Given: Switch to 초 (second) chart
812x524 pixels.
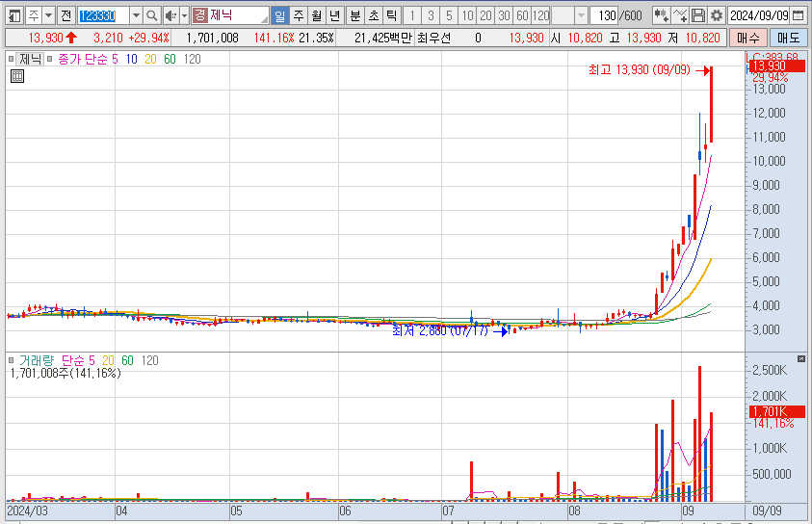Looking at the screenshot, I should [374, 15].
